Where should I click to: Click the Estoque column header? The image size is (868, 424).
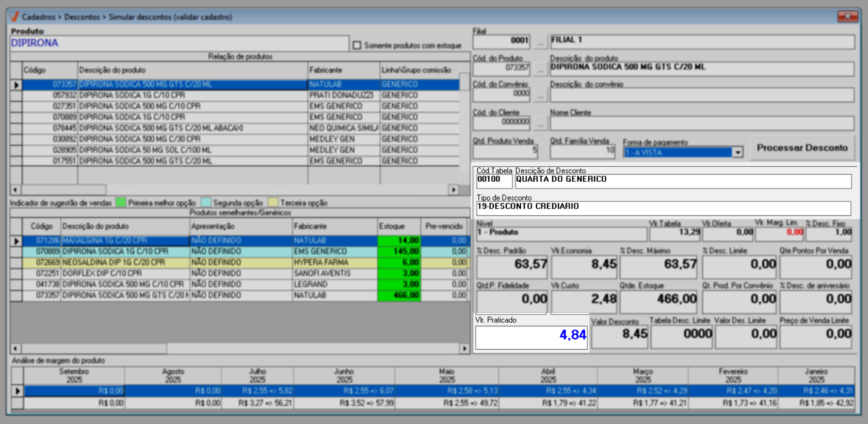398,226
